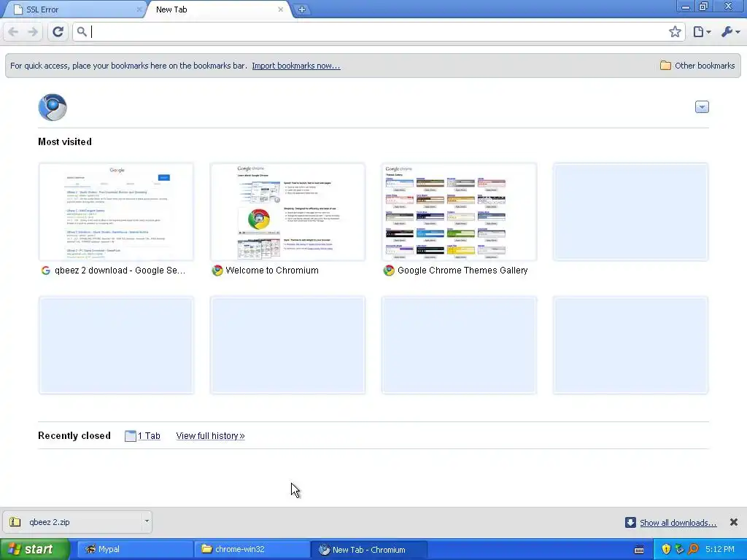Focus the address bar field
This screenshot has width=747, height=560.
(379, 32)
